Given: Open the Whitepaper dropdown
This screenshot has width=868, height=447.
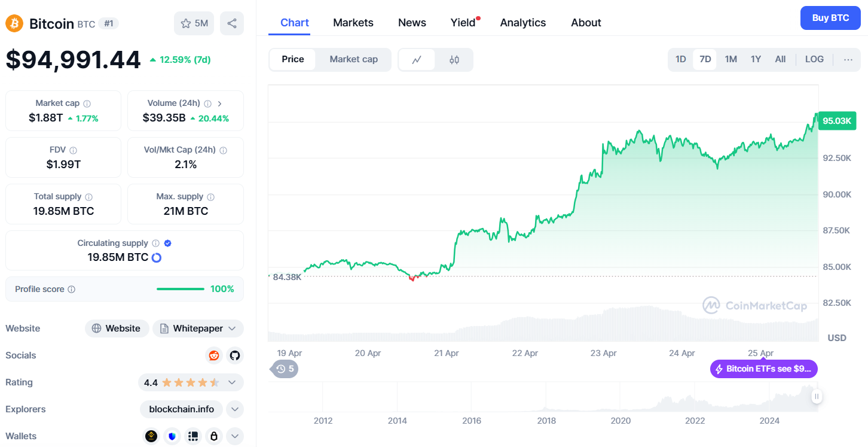Looking at the screenshot, I should pyautogui.click(x=198, y=329).
